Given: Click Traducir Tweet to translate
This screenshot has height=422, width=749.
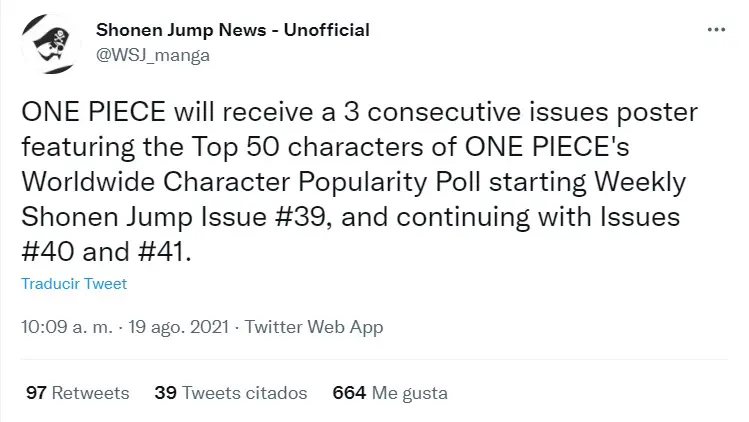Looking at the screenshot, I should (74, 284).
